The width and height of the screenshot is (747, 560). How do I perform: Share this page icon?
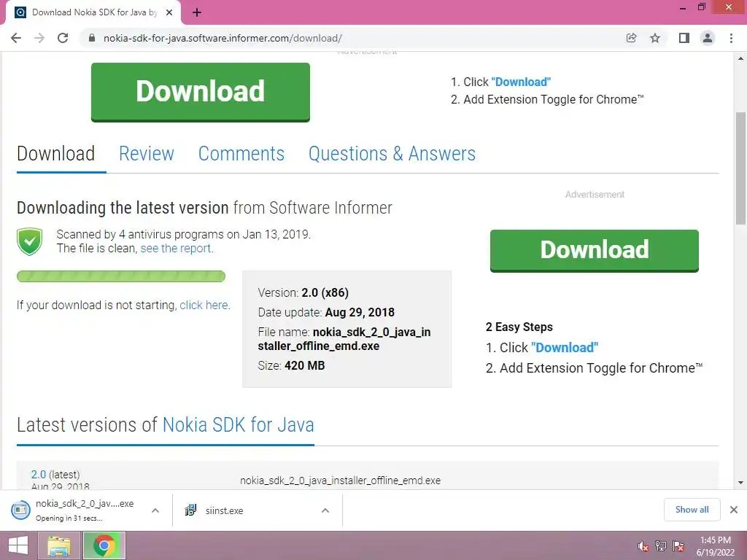pyautogui.click(x=632, y=38)
